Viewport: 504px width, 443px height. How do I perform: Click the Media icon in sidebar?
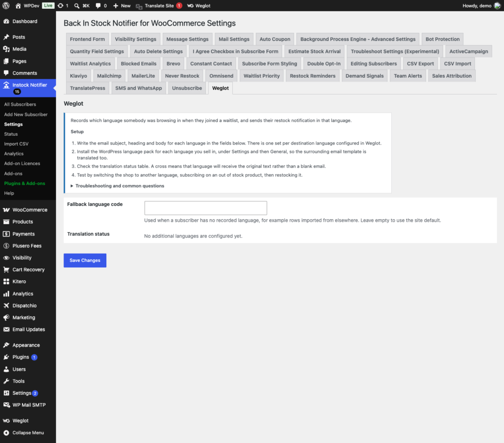point(6,49)
